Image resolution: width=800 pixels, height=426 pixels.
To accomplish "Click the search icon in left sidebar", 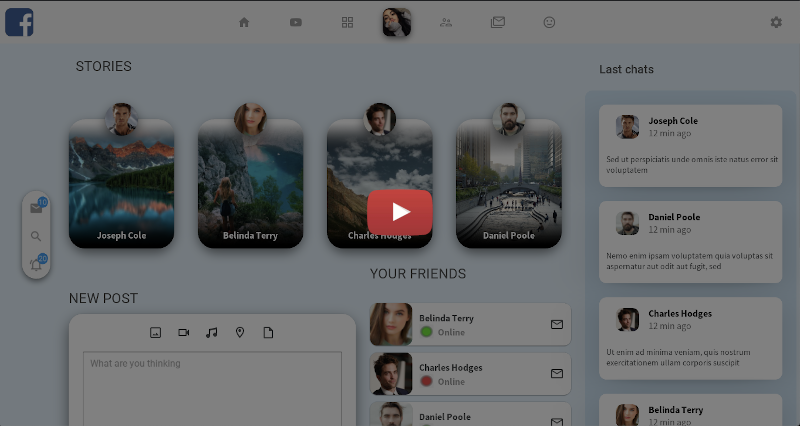I will point(36,236).
